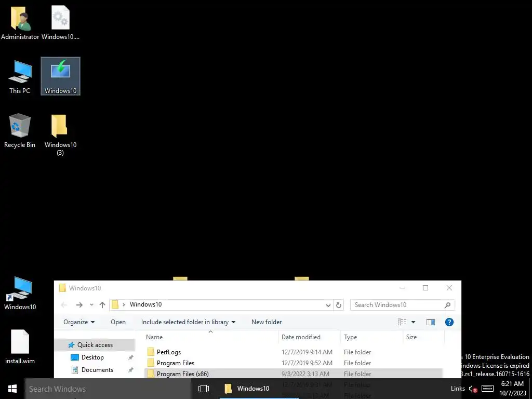The image size is (532, 399).
Task: Open the view options dropdown arrow
Action: click(x=413, y=322)
